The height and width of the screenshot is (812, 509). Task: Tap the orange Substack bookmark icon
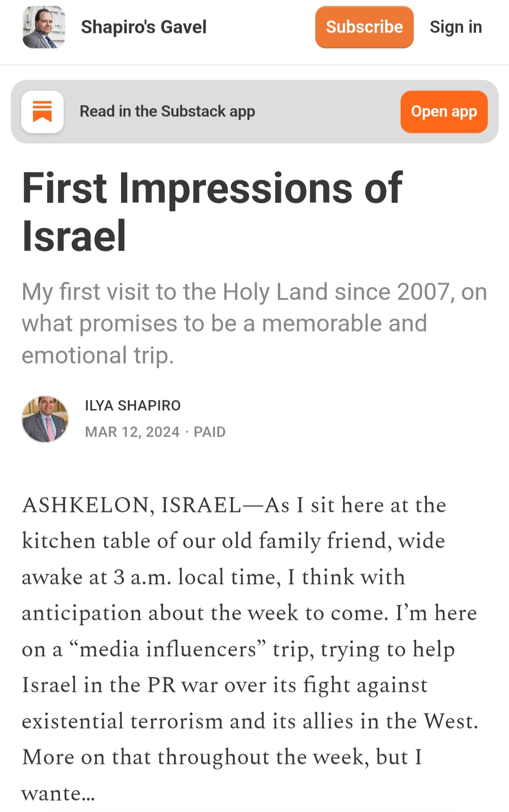tap(42, 112)
